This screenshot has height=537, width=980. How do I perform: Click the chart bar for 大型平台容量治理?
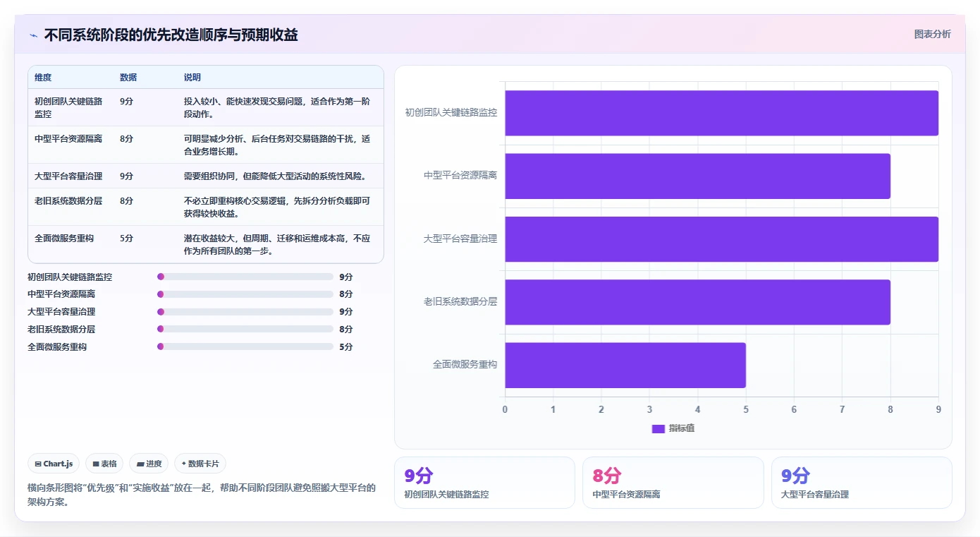pyautogui.click(x=721, y=239)
